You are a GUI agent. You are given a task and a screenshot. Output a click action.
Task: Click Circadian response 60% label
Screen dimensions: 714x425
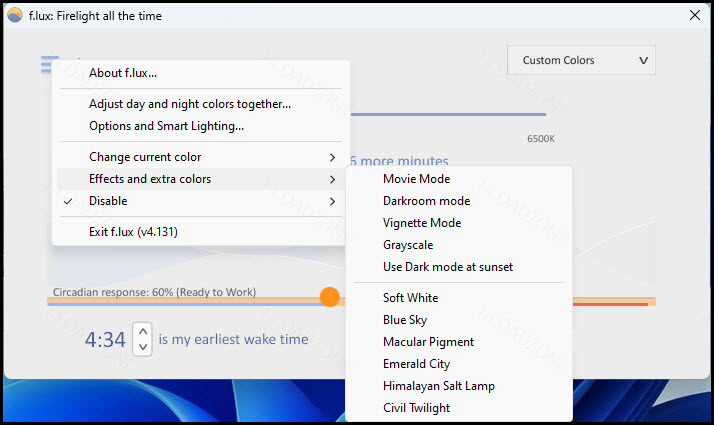[154, 292]
